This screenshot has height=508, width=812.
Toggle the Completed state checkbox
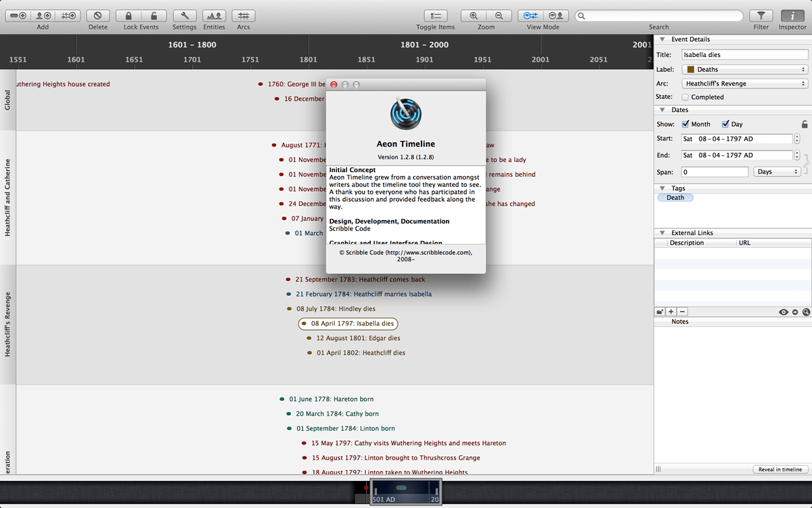pos(685,97)
